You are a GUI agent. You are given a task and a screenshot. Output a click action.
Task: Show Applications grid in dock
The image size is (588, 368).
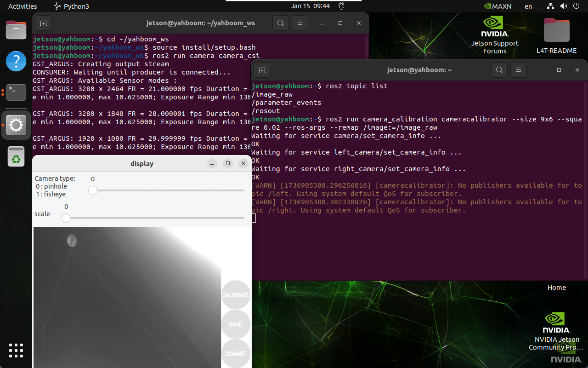(16, 351)
